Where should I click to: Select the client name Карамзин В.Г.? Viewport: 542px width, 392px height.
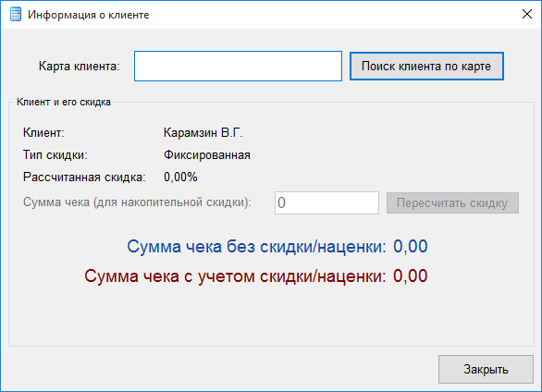click(203, 132)
